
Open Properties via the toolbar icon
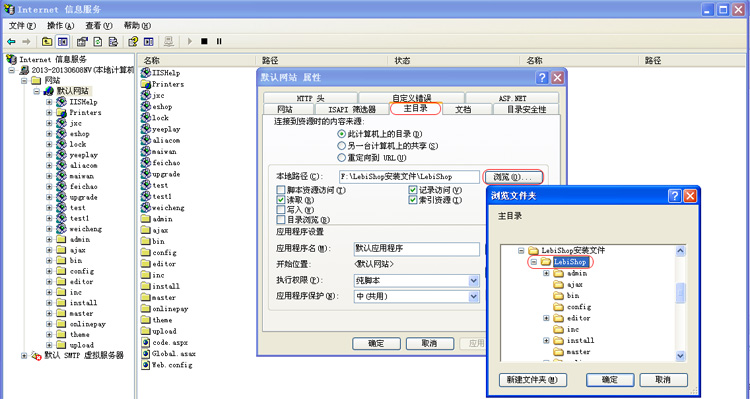82,42
